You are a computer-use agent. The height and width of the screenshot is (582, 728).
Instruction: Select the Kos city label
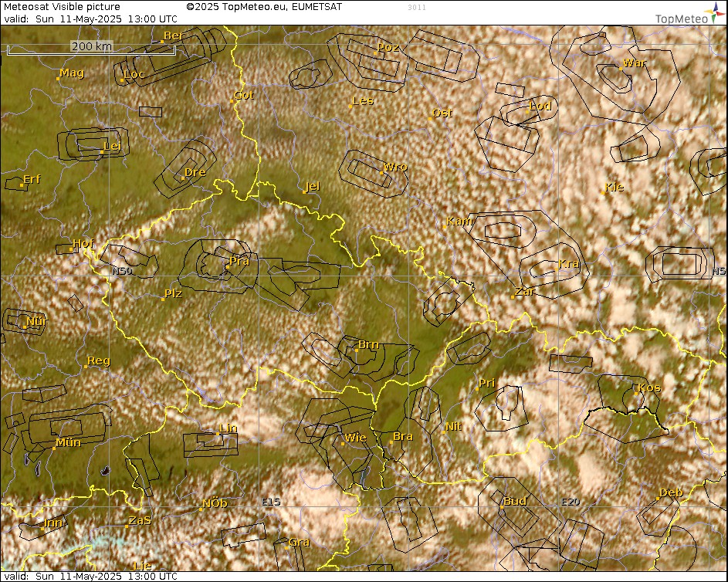[649, 387]
